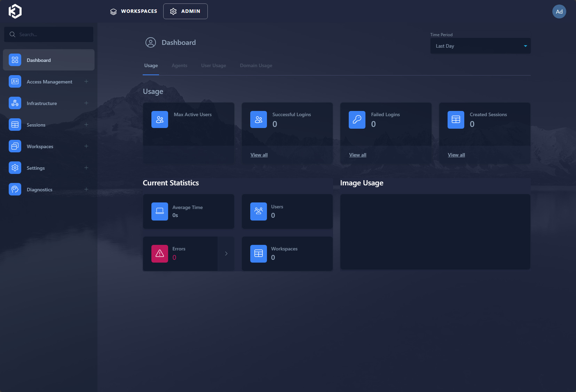576x392 pixels.
Task: Select Access Management label in sidebar
Action: pos(49,82)
